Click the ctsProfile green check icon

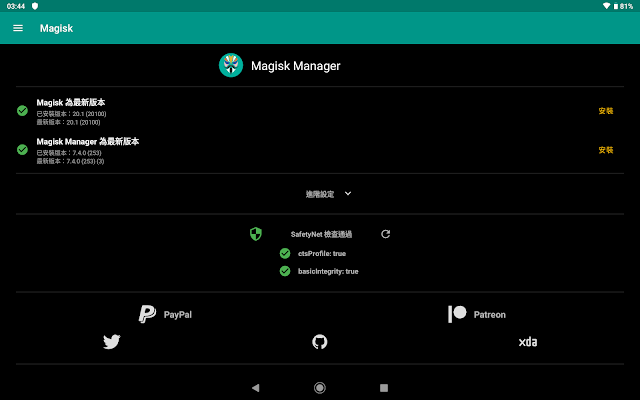pos(285,253)
